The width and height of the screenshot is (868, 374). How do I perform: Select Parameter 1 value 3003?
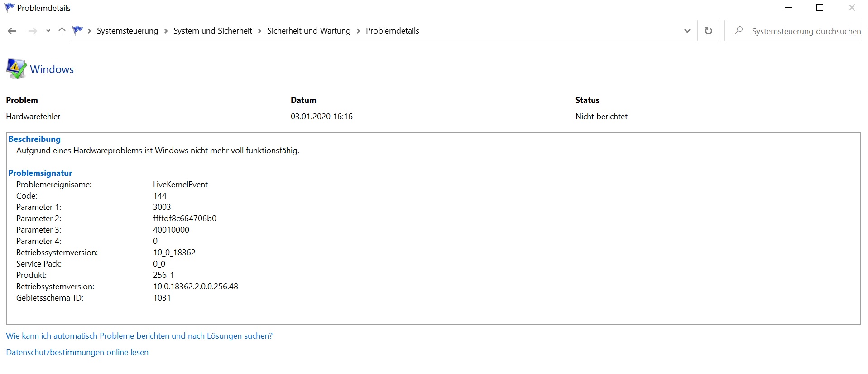162,207
